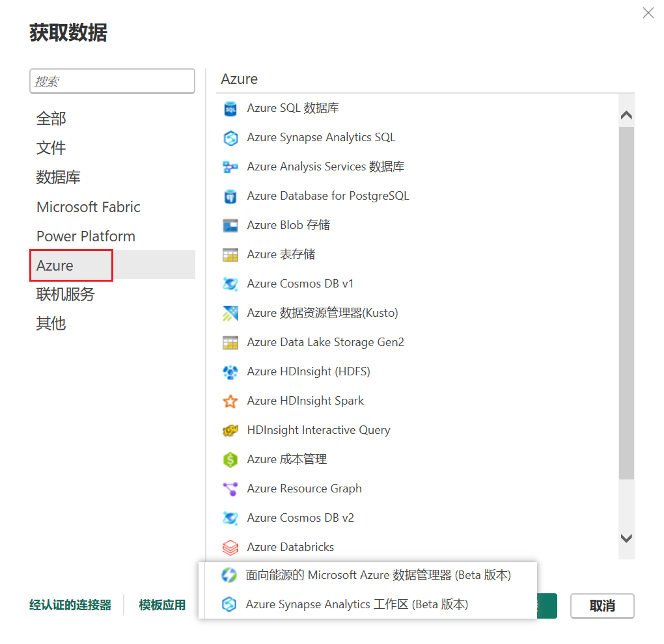This screenshot has height=644, width=664.
Task: Pick Azure Cosmos DB v1 text
Action: [300, 284]
